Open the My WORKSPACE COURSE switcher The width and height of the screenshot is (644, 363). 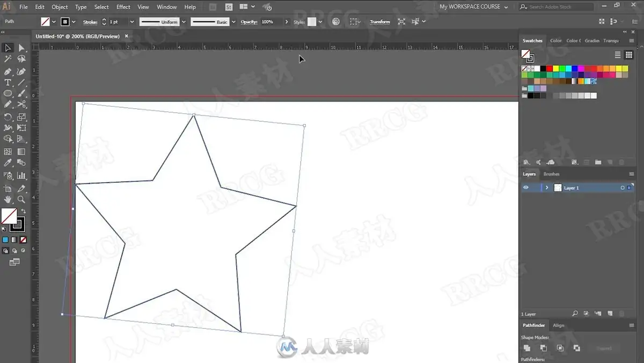[x=473, y=7]
